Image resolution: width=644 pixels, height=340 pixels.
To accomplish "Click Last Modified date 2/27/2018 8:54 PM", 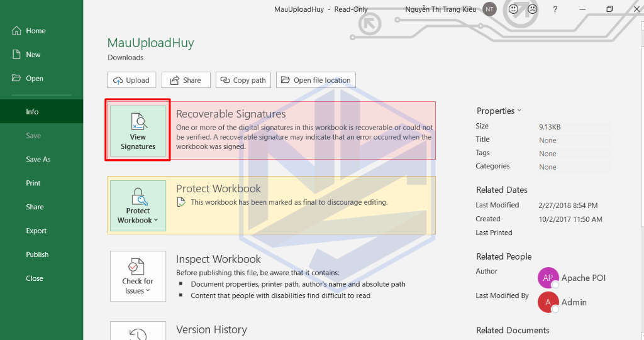I will coord(568,206).
